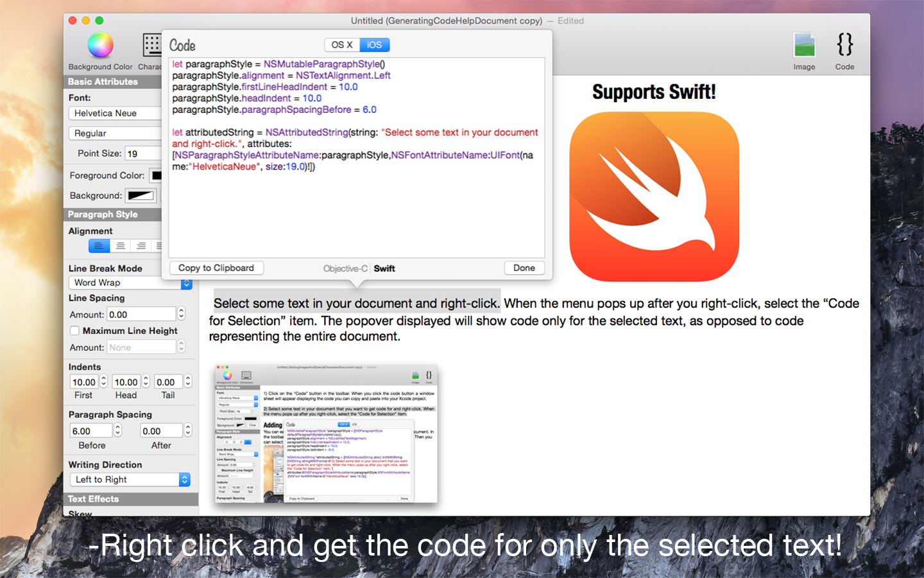This screenshot has height=578, width=924.
Task: Select center text alignment
Action: click(120, 245)
